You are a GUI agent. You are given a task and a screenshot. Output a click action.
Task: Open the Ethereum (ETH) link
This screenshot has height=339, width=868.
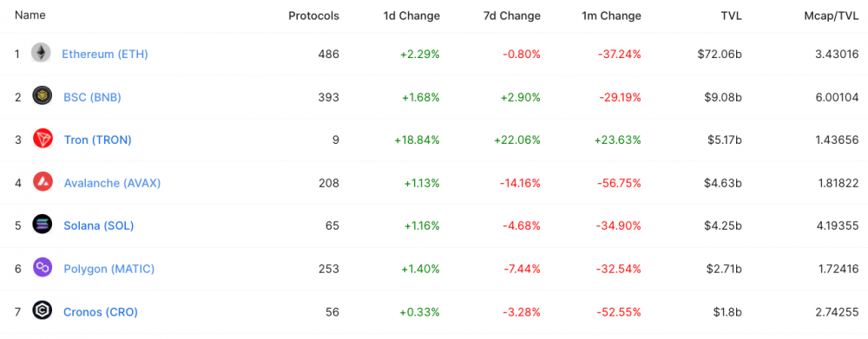tap(105, 55)
